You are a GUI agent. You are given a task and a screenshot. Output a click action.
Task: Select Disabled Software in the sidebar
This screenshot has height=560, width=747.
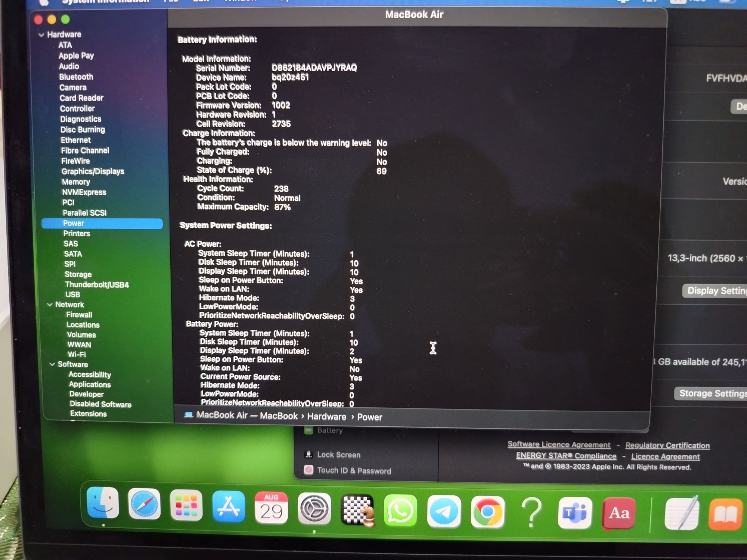[x=100, y=404]
